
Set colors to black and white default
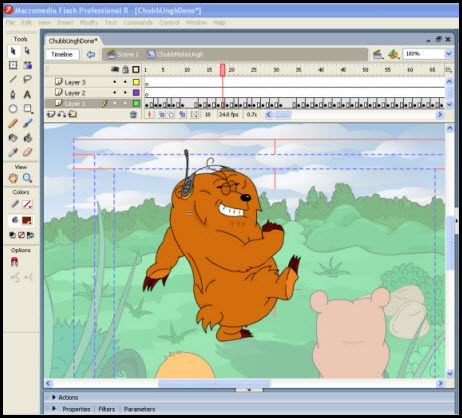[12, 235]
